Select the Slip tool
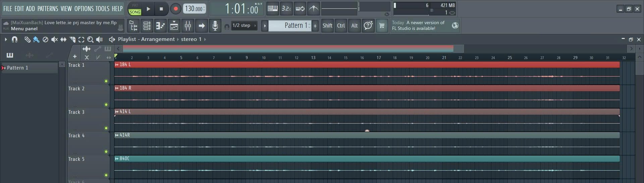The height and width of the screenshot is (183, 644). pos(63,39)
